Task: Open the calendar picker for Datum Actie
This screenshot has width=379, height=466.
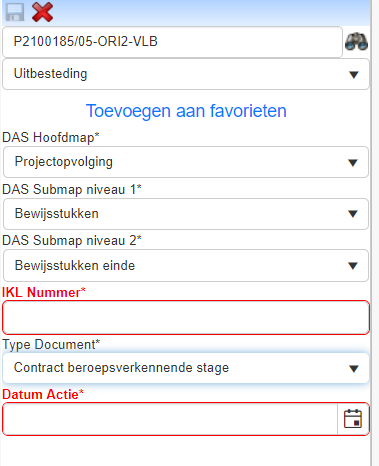Action: (x=353, y=419)
